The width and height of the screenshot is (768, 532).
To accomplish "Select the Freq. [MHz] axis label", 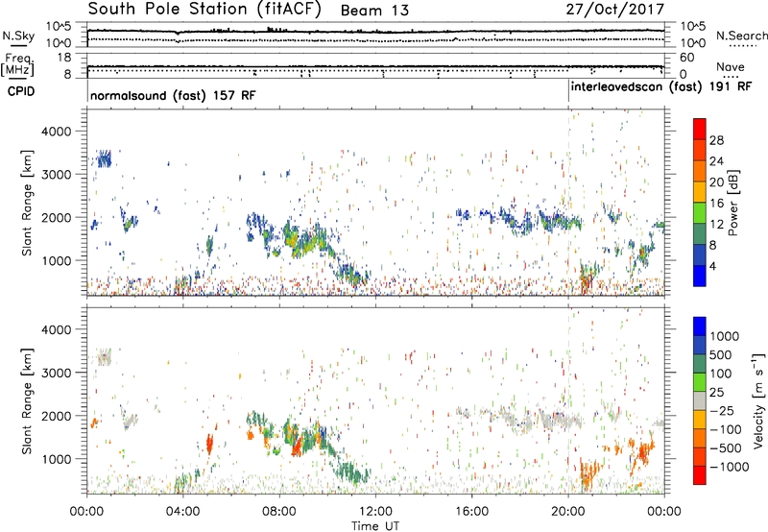I will tap(18, 64).
